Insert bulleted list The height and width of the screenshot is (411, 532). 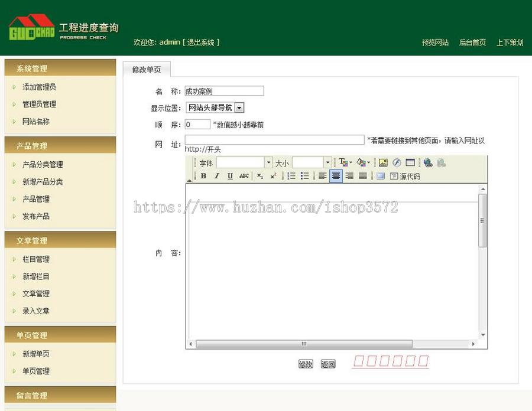pos(304,176)
